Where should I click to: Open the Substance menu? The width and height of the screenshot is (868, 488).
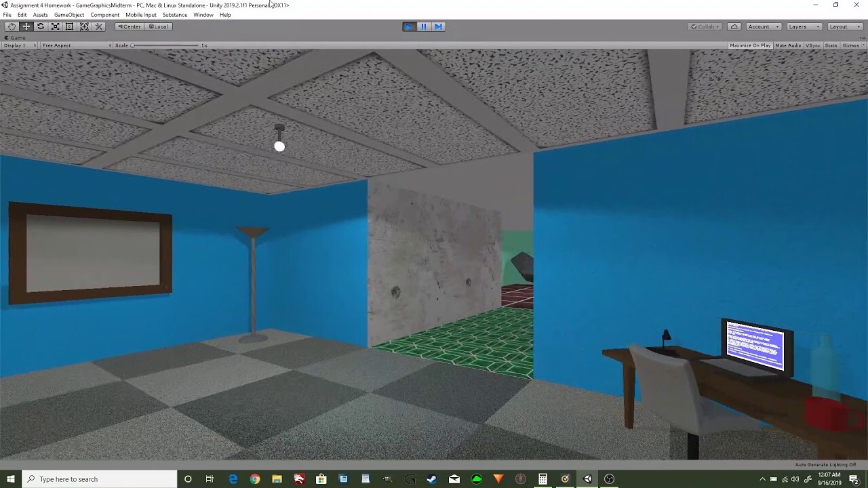click(175, 15)
